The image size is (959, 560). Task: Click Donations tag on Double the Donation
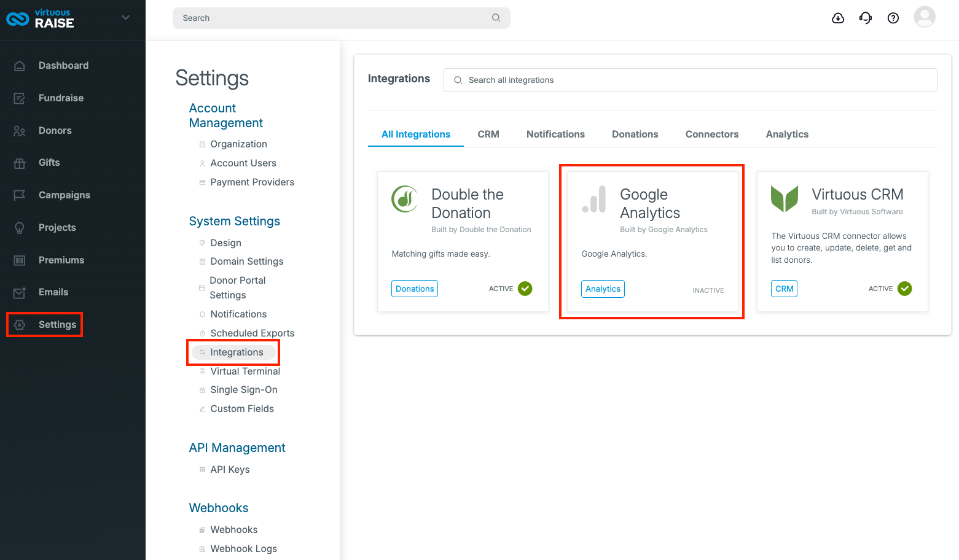pos(415,289)
